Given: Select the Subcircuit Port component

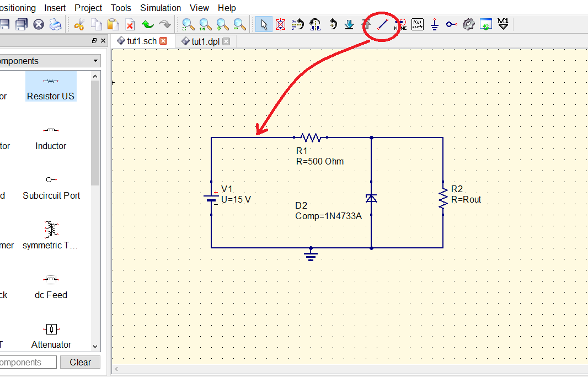Looking at the screenshot, I should pyautogui.click(x=51, y=188).
